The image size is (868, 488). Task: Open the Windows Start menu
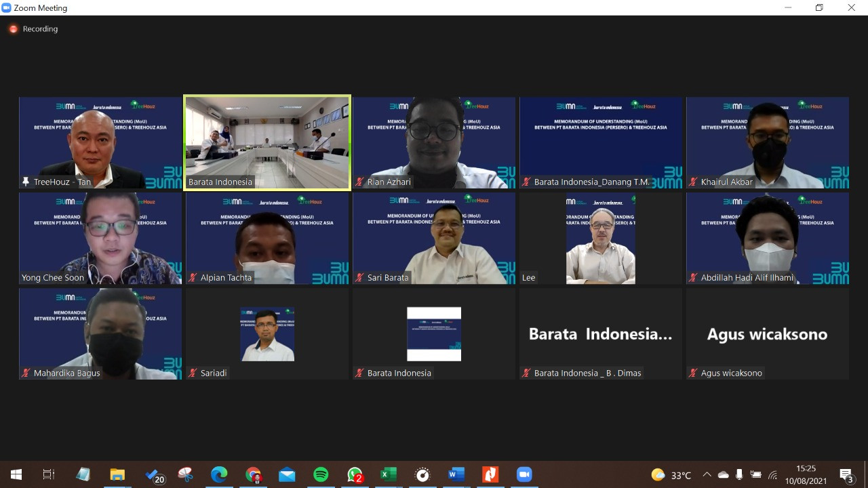16,474
